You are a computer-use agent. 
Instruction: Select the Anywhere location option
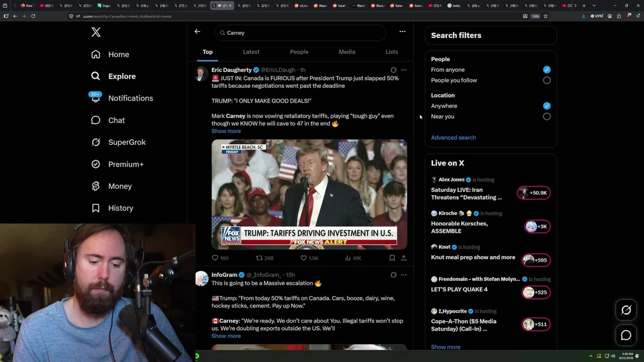tap(547, 106)
